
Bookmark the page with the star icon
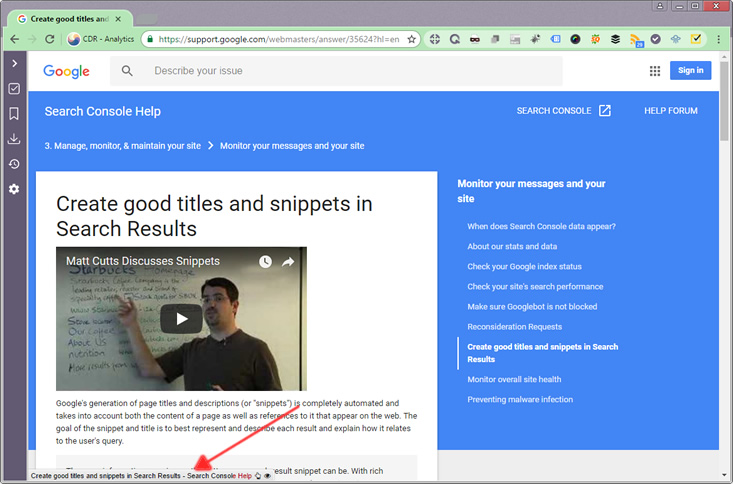point(411,39)
